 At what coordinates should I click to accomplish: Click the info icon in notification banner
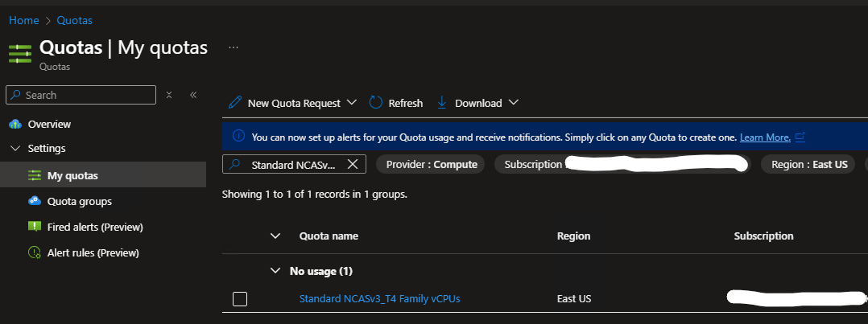pyautogui.click(x=238, y=136)
